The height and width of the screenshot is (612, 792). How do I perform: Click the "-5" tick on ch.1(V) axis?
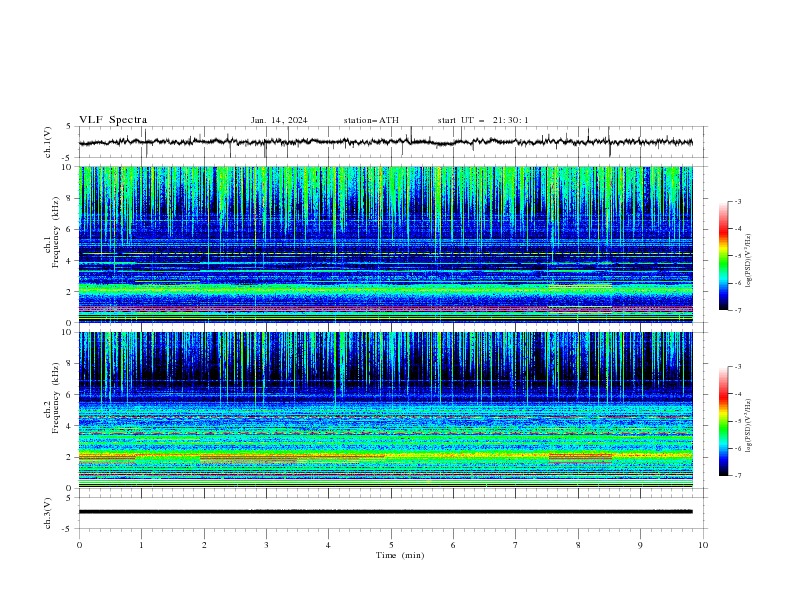[x=67, y=158]
